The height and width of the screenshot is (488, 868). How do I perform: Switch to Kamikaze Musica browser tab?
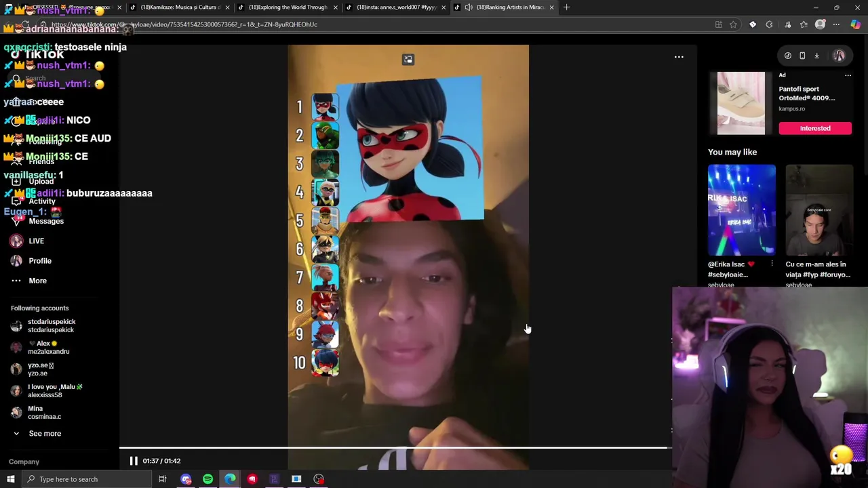[x=180, y=7]
